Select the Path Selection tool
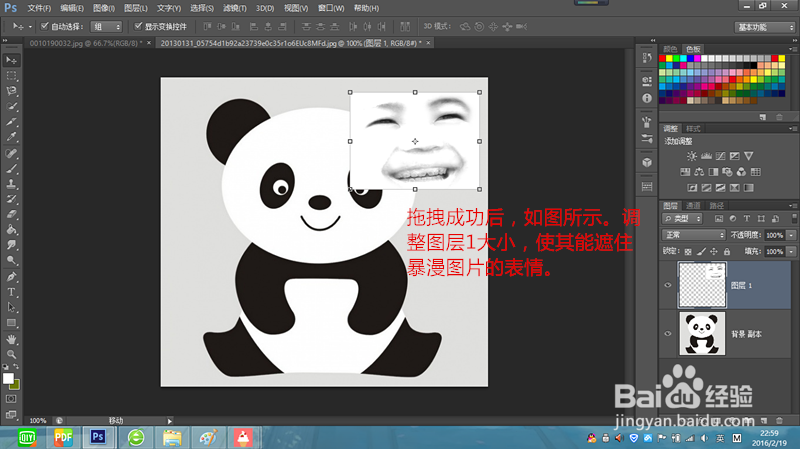This screenshot has height=449, width=800. 11,307
